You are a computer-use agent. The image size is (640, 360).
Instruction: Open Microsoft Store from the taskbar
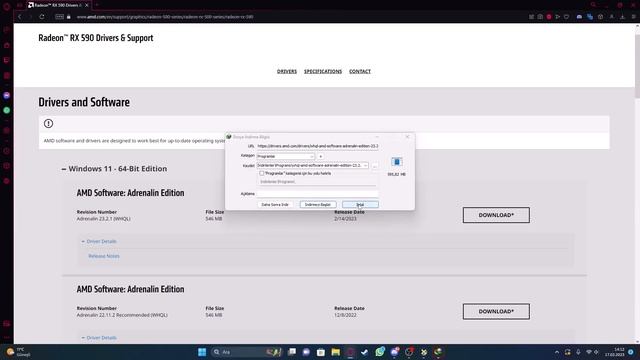coord(321,352)
